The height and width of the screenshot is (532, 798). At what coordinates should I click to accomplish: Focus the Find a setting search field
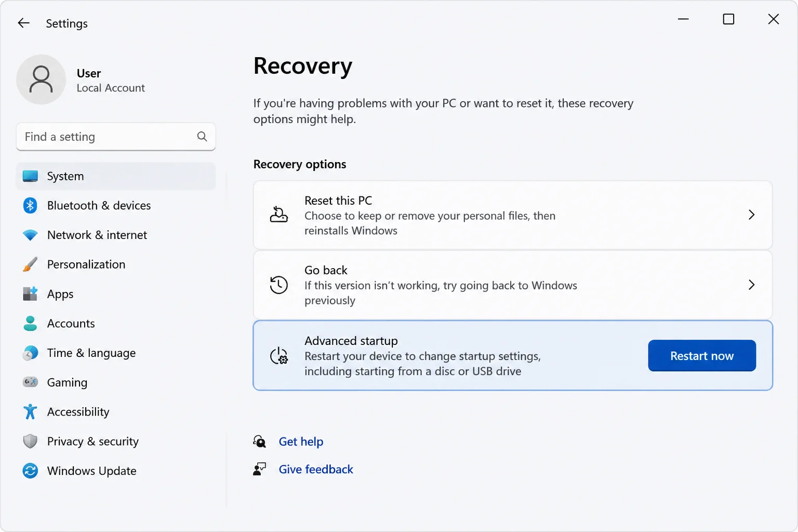point(116,137)
